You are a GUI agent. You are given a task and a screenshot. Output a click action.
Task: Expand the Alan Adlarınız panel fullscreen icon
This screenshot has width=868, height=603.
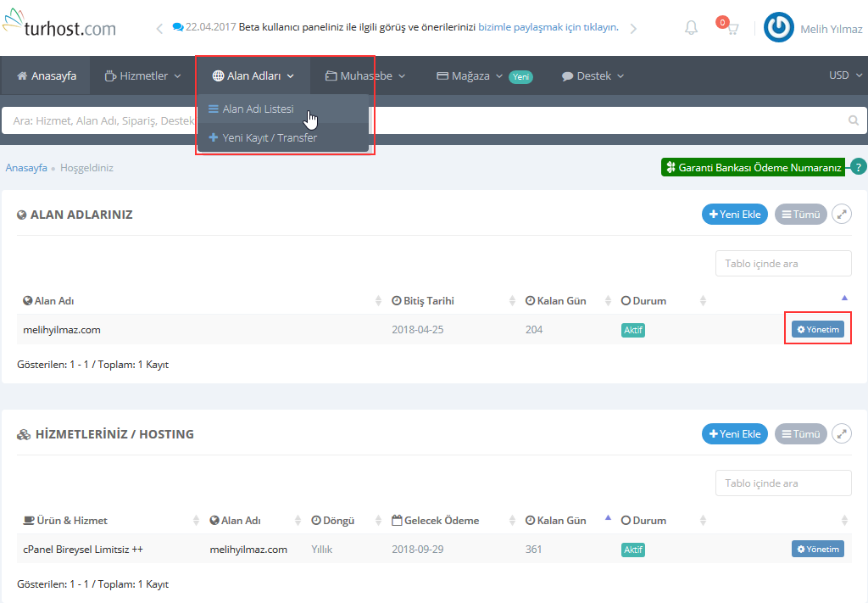point(841,215)
